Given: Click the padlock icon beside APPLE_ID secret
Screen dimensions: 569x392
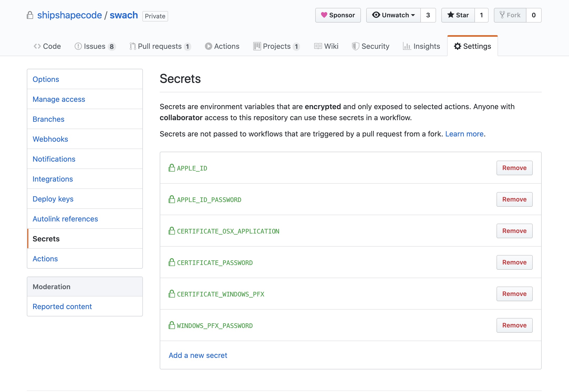Looking at the screenshot, I should click(172, 168).
